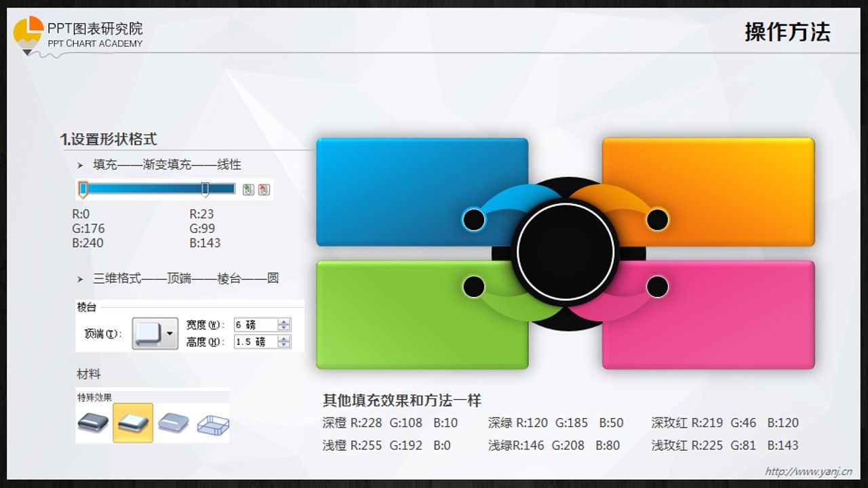868x488 pixels.
Task: Click the remove gradient stop icon
Action: click(x=264, y=190)
